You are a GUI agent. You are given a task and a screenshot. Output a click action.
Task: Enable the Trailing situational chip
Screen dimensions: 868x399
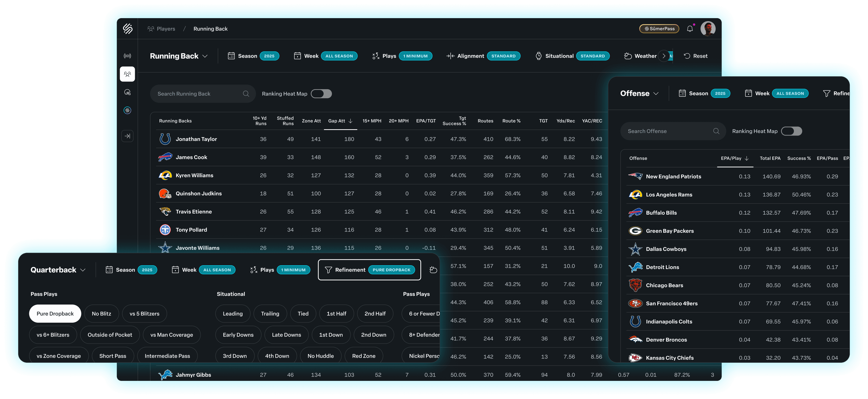pyautogui.click(x=270, y=313)
